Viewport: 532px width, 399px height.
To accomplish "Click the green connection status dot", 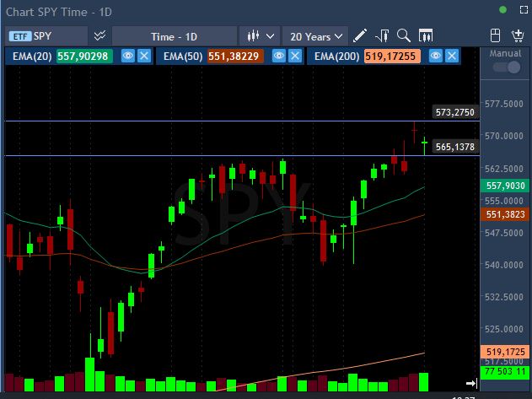I will point(502,10).
